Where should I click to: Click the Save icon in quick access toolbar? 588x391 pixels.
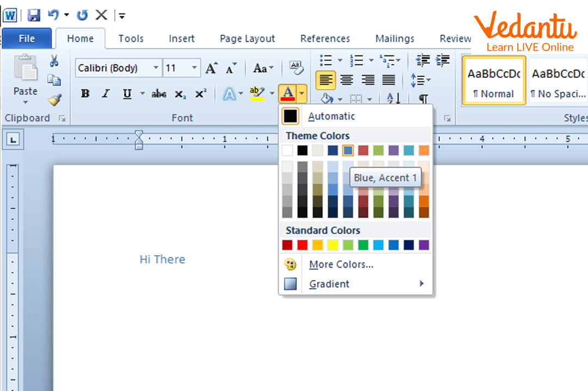point(34,15)
